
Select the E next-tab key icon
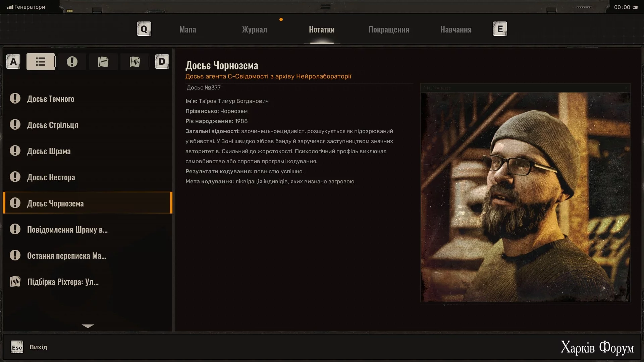coord(500,29)
